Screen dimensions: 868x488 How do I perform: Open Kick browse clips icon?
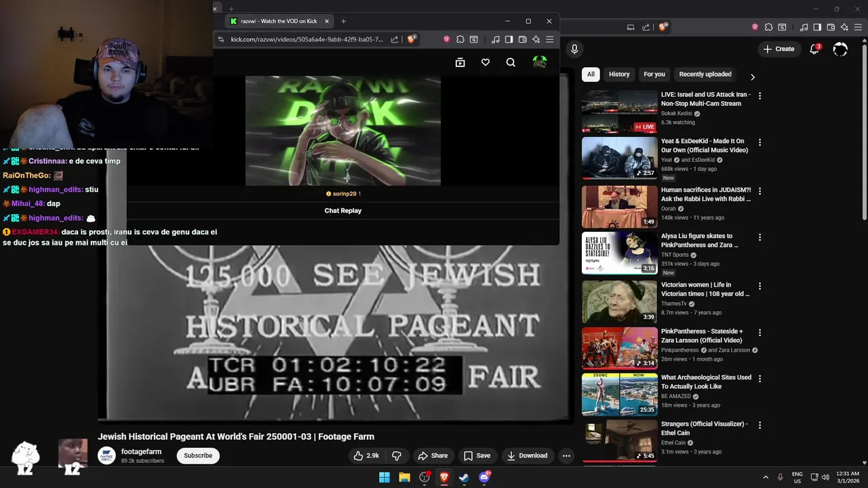[x=460, y=62]
